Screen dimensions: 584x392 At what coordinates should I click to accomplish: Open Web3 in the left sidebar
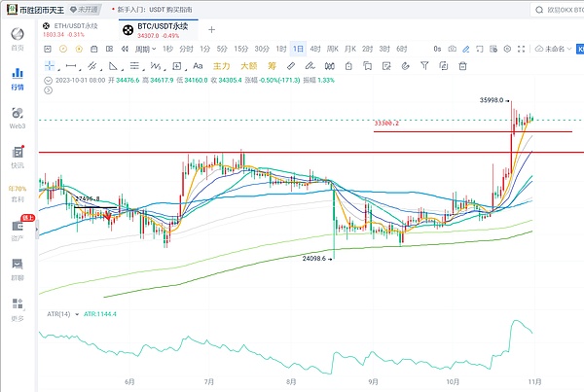pyautogui.click(x=17, y=118)
